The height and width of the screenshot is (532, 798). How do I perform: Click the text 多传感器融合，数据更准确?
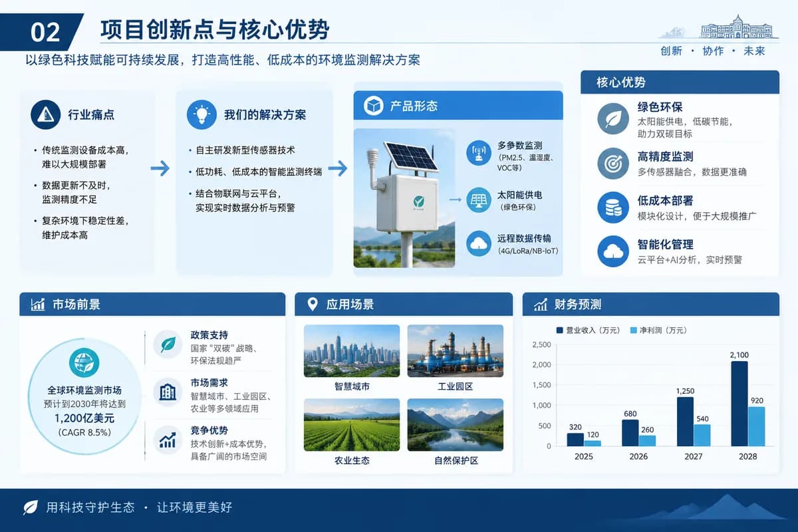[x=692, y=172]
